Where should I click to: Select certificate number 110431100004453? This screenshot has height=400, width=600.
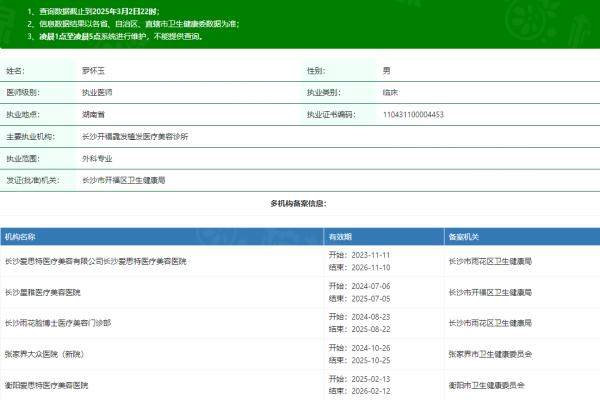[x=413, y=115]
